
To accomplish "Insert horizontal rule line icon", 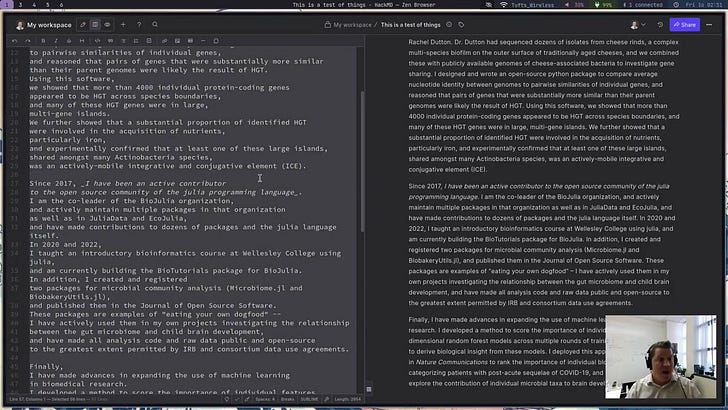I will pyautogui.click(x=203, y=41).
